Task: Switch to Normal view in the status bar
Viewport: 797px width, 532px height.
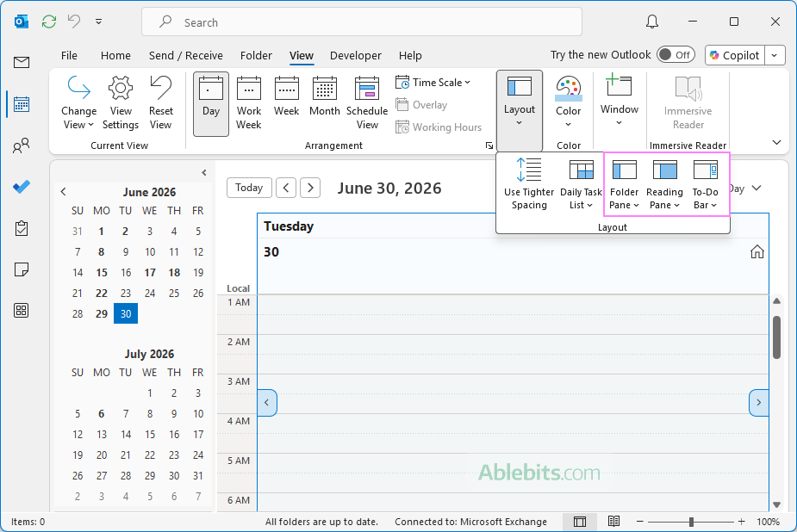Action: [x=580, y=522]
